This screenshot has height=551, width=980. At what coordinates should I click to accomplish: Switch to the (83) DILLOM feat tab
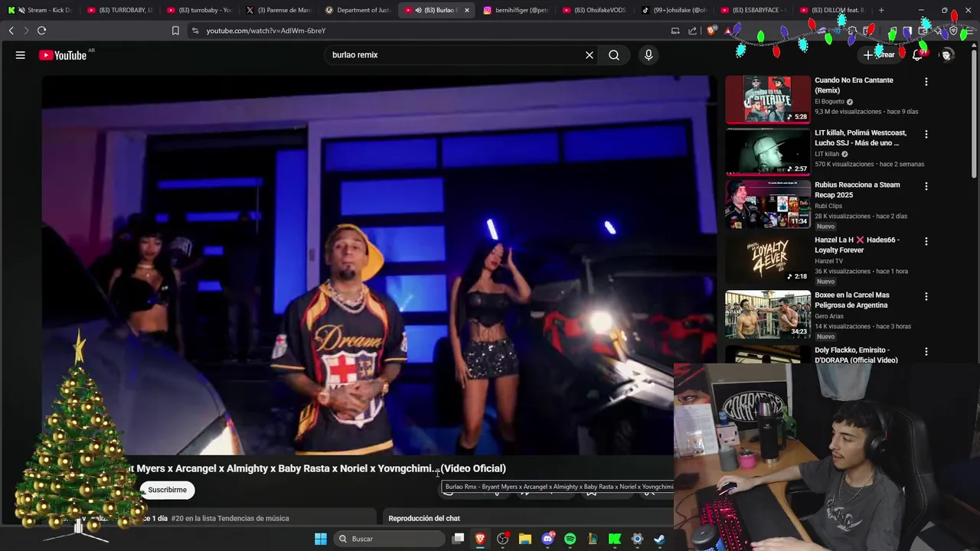[834, 10]
